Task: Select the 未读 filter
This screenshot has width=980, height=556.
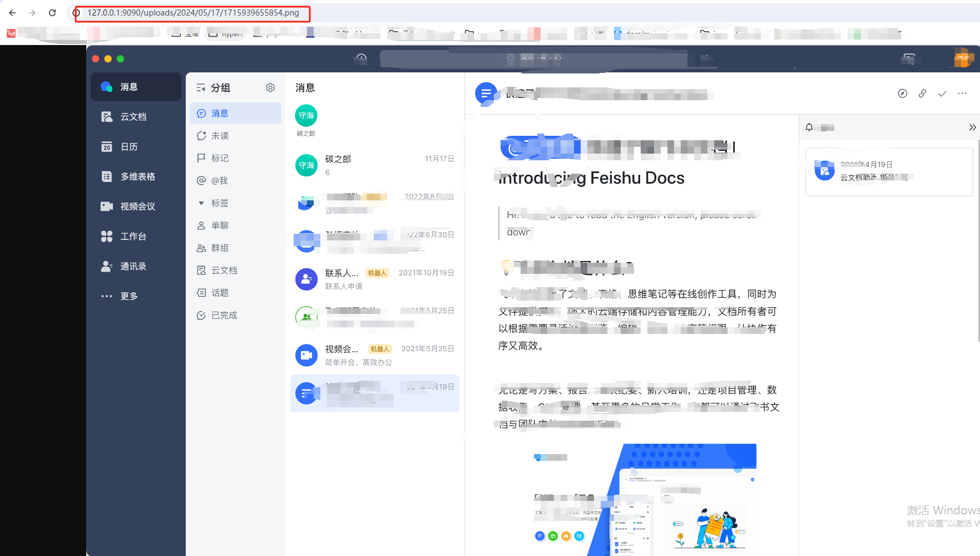Action: [235, 136]
